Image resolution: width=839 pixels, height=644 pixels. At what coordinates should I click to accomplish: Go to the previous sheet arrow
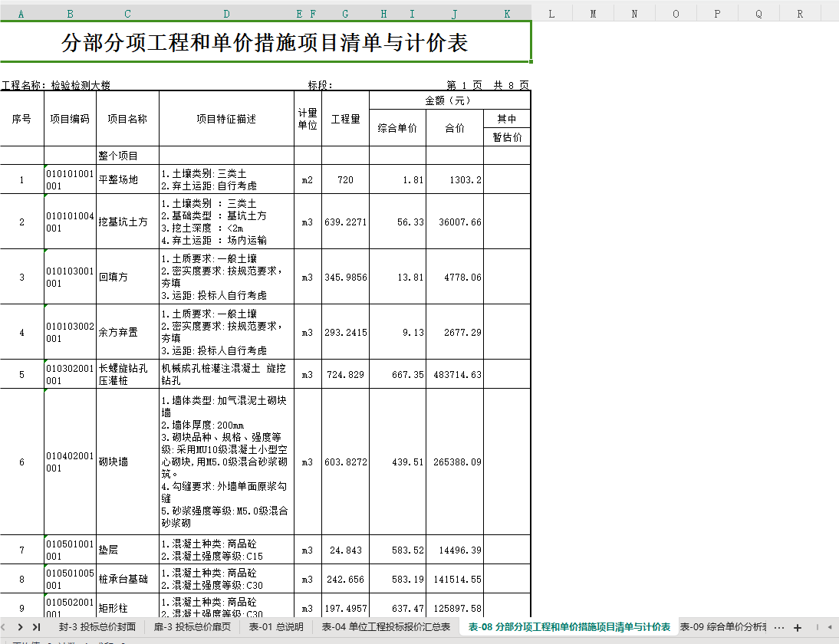pyautogui.click(x=3, y=627)
